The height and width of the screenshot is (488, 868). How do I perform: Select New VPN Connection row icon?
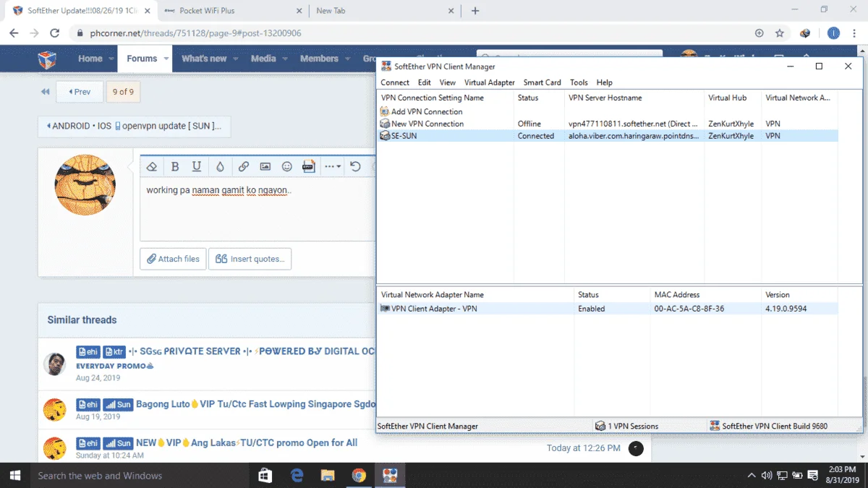pos(385,124)
